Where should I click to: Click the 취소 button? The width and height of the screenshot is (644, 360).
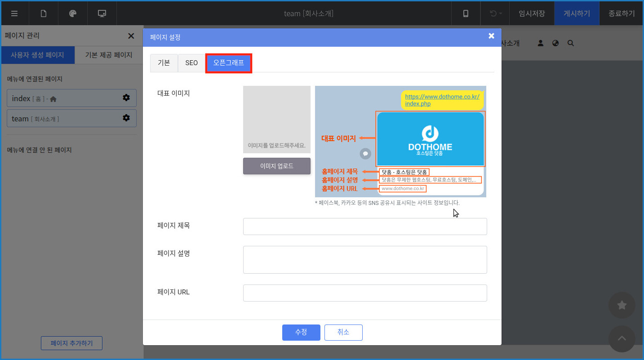(x=343, y=332)
